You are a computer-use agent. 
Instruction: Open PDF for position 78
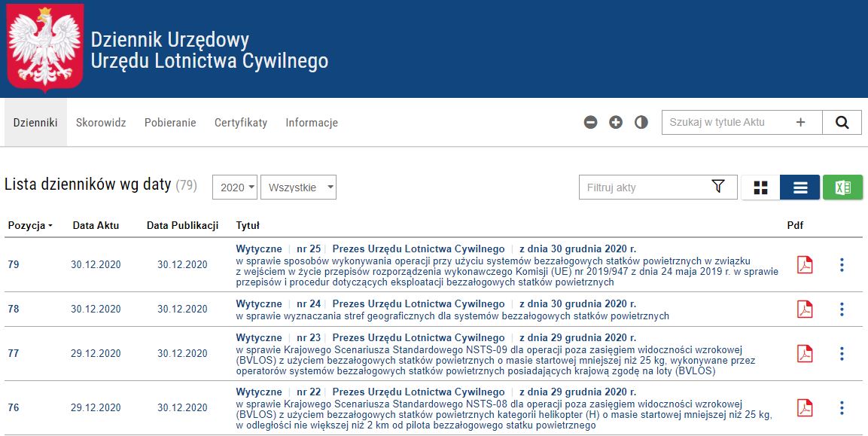(x=804, y=309)
